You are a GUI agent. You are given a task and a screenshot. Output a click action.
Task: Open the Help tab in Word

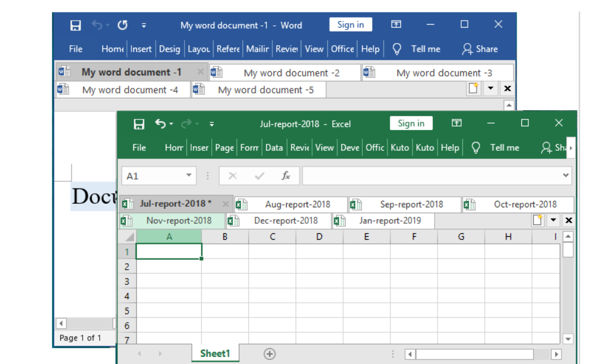click(x=370, y=49)
